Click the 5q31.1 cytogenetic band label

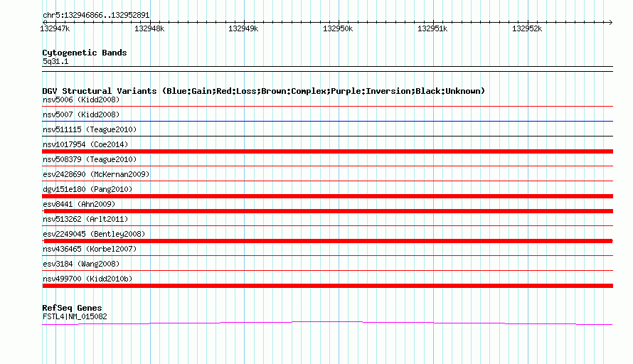(x=55, y=61)
